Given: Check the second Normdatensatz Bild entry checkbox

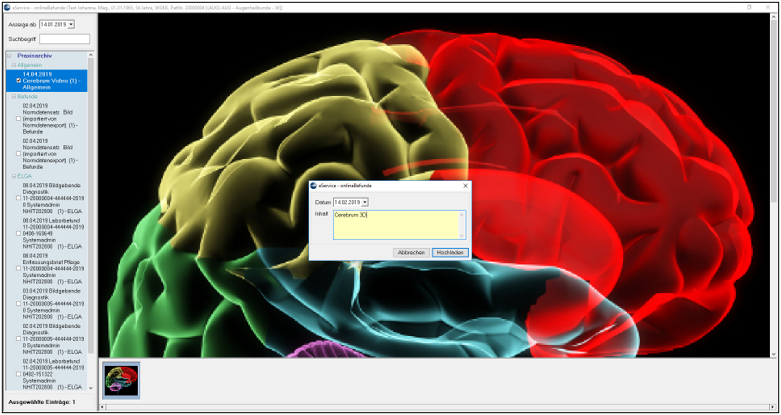Looking at the screenshot, I should pyautogui.click(x=18, y=154).
